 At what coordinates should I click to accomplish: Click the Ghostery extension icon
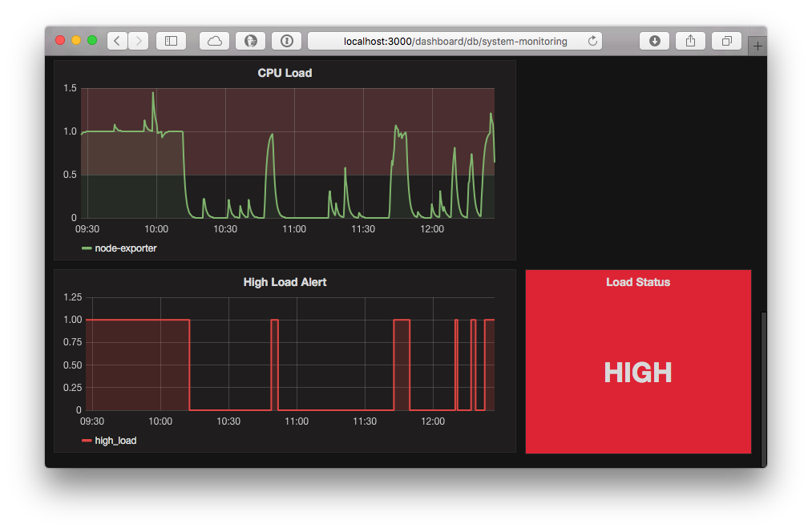pos(251,41)
